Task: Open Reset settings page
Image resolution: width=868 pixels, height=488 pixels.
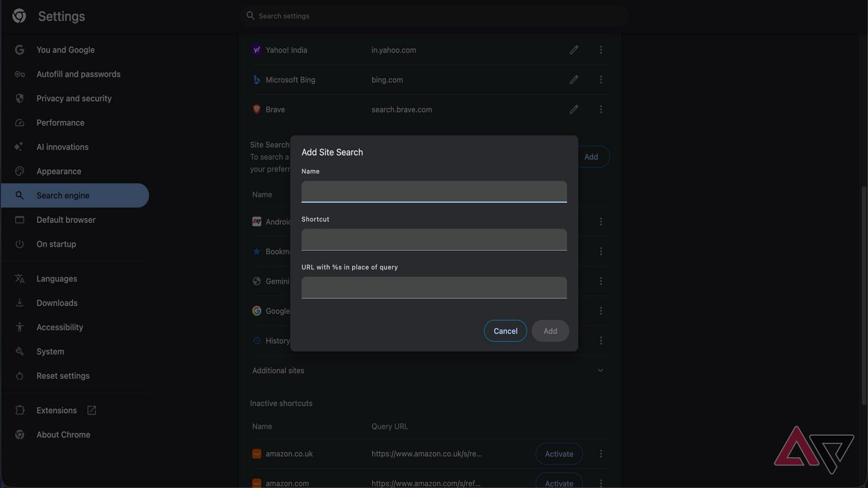Action: point(75,376)
